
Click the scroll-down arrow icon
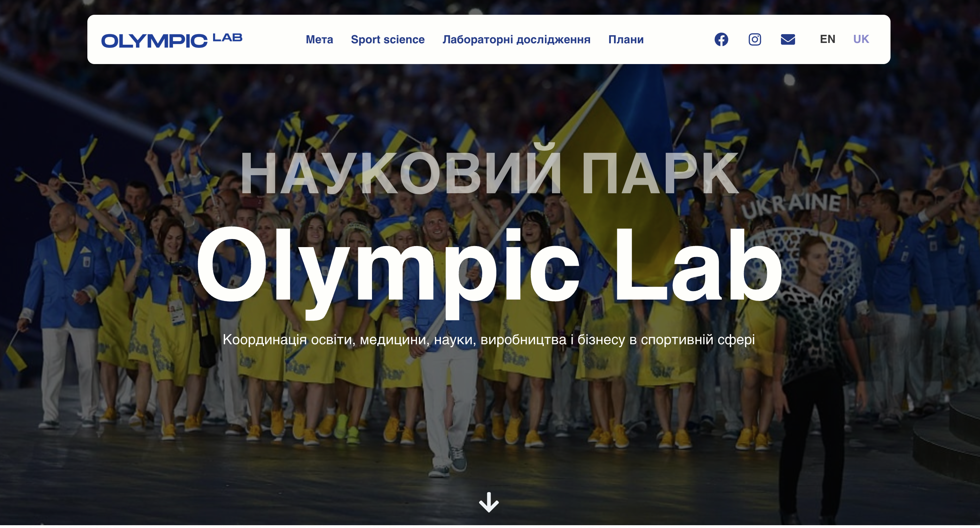(489, 502)
